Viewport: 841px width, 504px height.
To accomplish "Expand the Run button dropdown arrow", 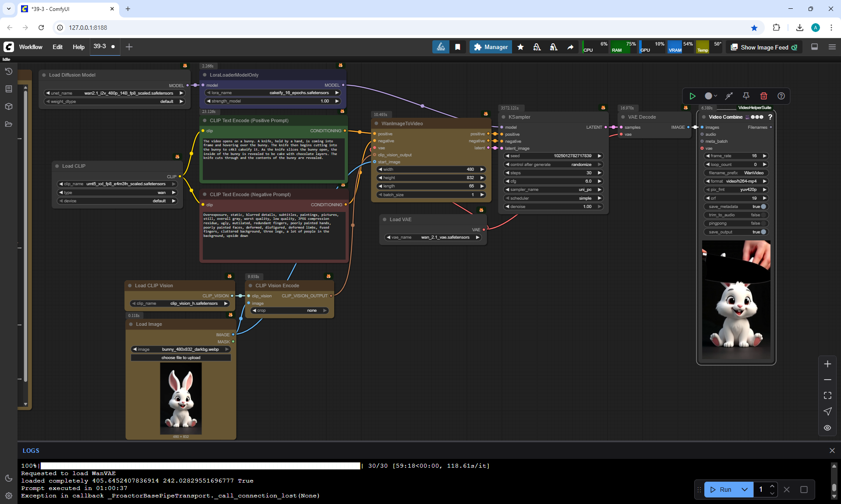I will [x=744, y=490].
